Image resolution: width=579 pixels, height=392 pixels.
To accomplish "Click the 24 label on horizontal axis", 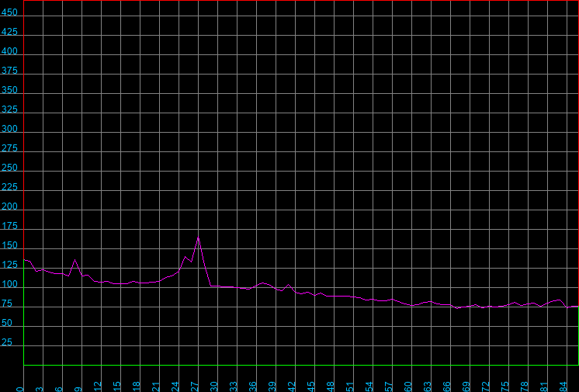I will pos(175,387).
